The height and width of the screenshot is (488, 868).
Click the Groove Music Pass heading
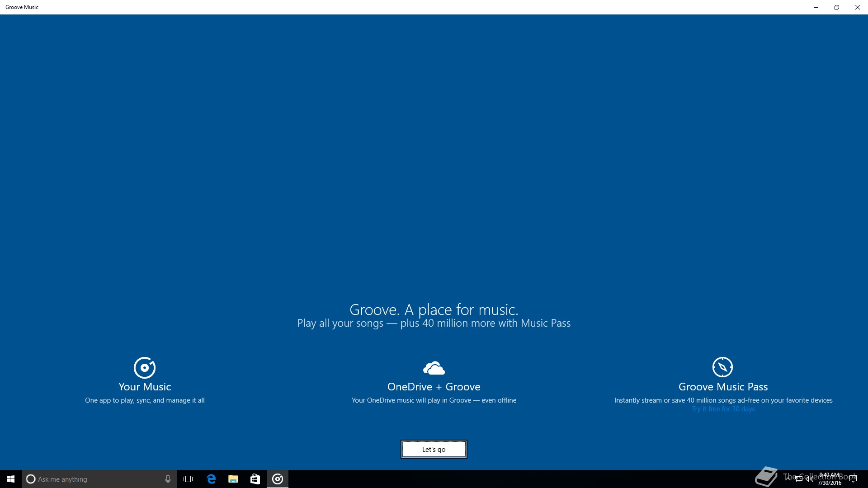tap(723, 387)
